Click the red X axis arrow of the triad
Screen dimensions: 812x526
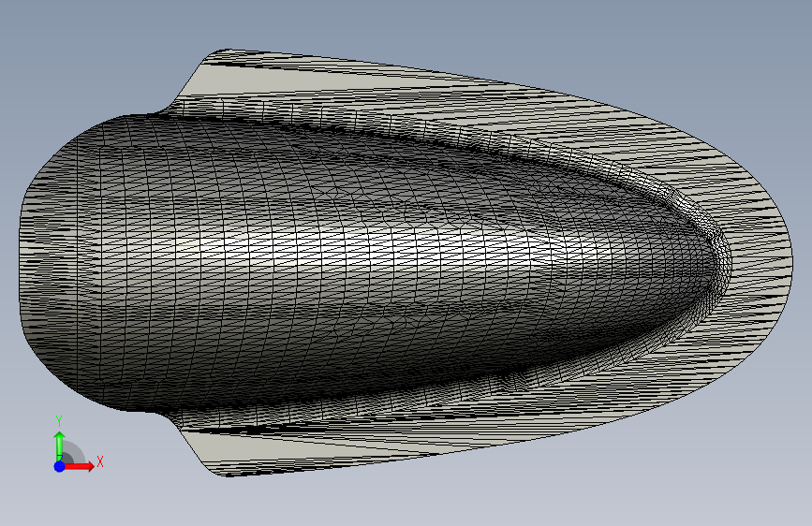80,466
